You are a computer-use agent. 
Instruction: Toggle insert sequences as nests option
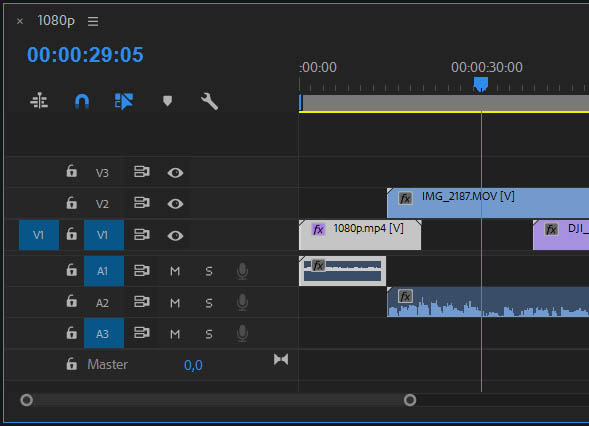(39, 101)
